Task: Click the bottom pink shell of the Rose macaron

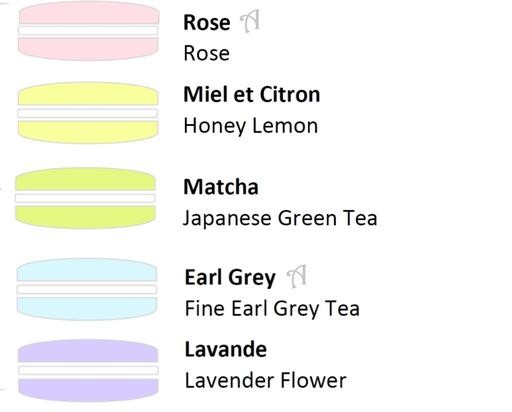Action: (x=88, y=49)
